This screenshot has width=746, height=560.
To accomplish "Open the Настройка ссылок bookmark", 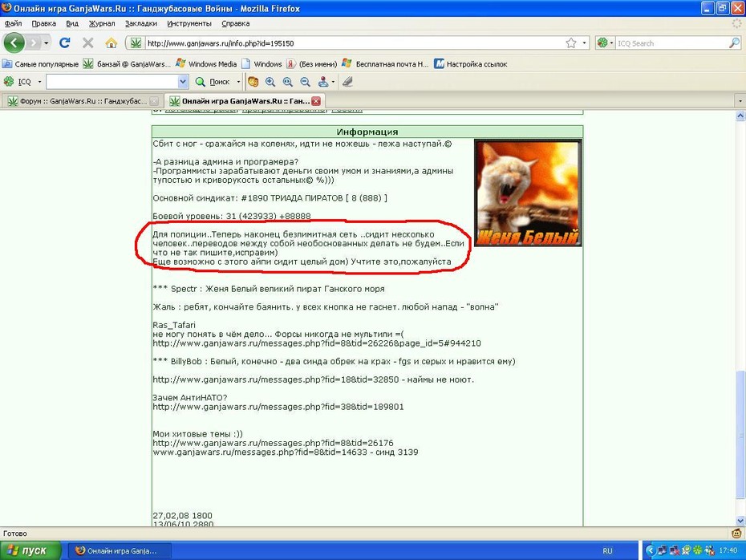I will (x=471, y=63).
